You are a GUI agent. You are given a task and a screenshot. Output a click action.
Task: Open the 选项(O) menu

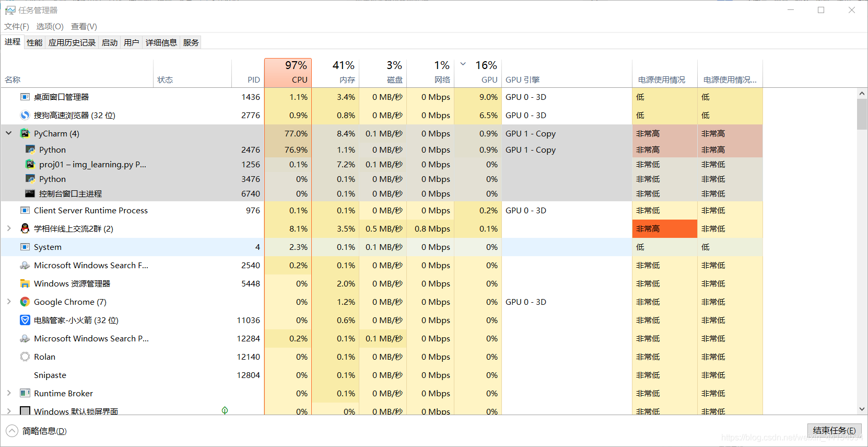click(50, 26)
